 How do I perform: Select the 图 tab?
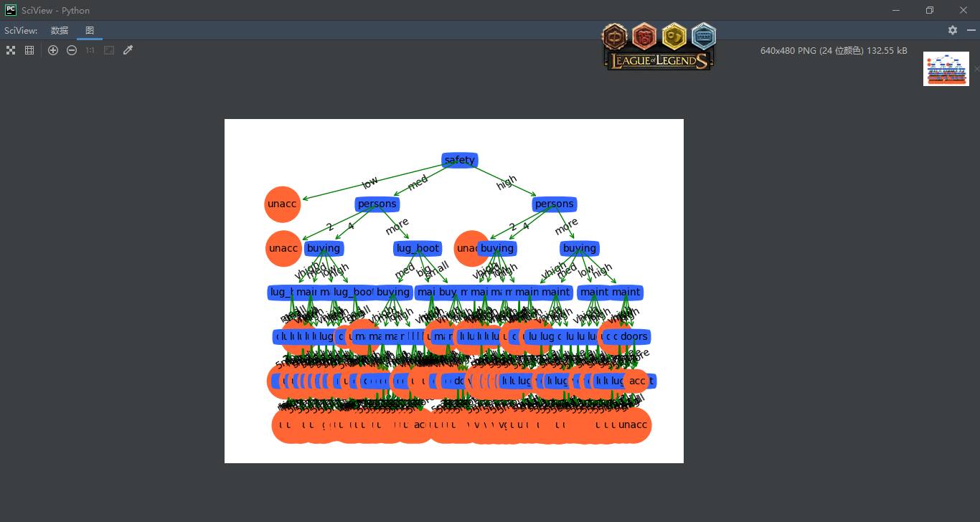(90, 31)
